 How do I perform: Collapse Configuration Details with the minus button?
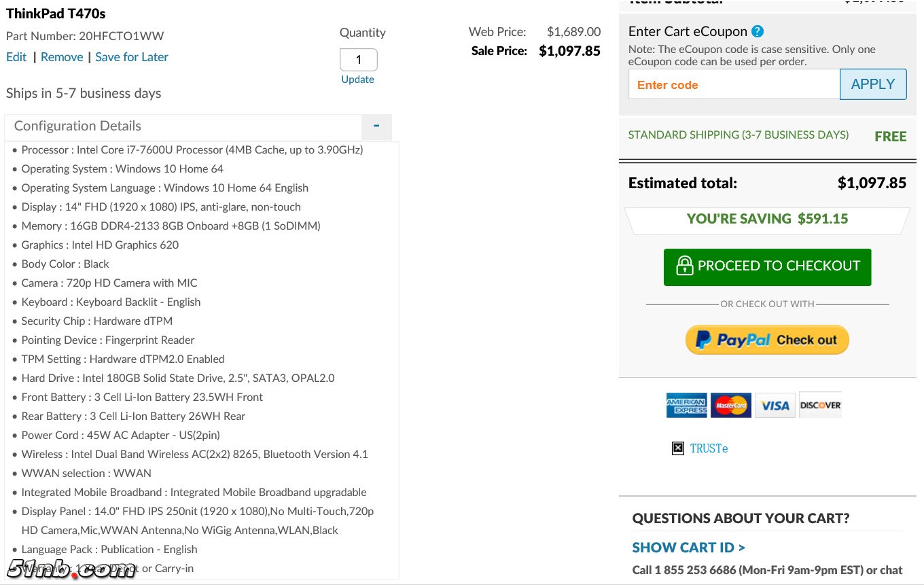pyautogui.click(x=376, y=126)
